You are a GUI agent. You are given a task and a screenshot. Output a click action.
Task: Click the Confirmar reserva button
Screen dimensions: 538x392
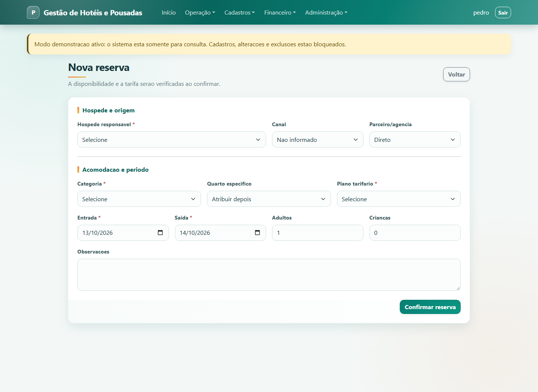[430, 307]
